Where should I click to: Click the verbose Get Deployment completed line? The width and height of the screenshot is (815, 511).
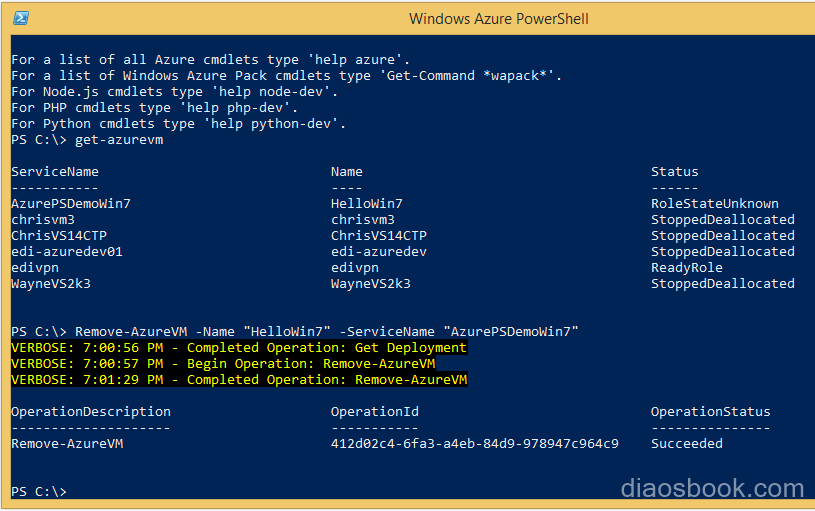pos(239,348)
